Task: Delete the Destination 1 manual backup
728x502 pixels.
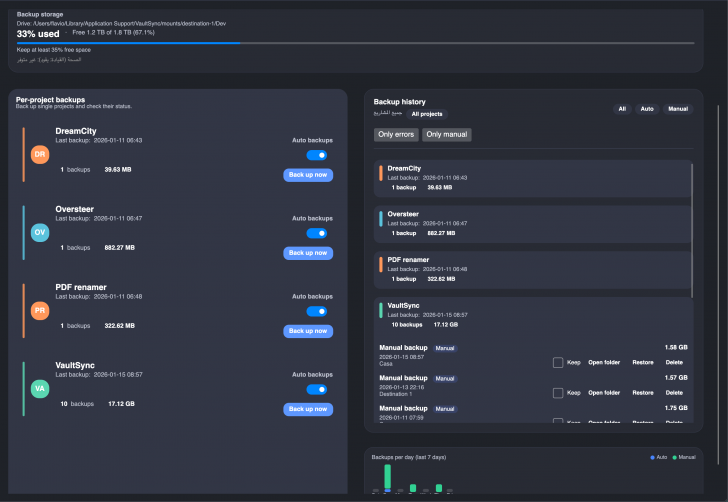Action: pyautogui.click(x=674, y=393)
